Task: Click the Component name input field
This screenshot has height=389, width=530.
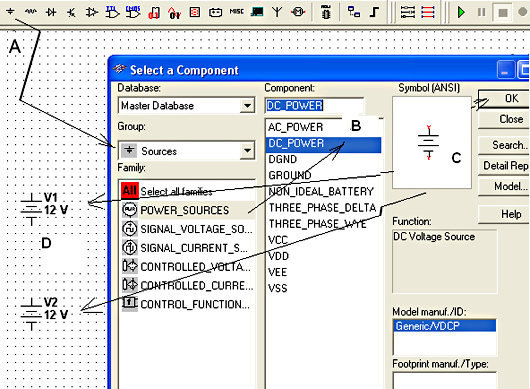Action: (x=314, y=105)
